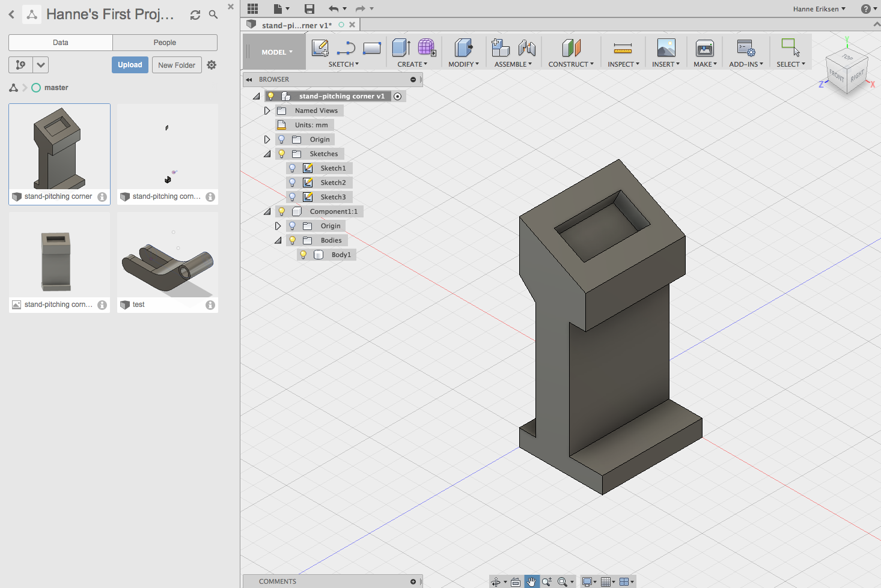
Task: Click the Upload button
Action: point(130,65)
